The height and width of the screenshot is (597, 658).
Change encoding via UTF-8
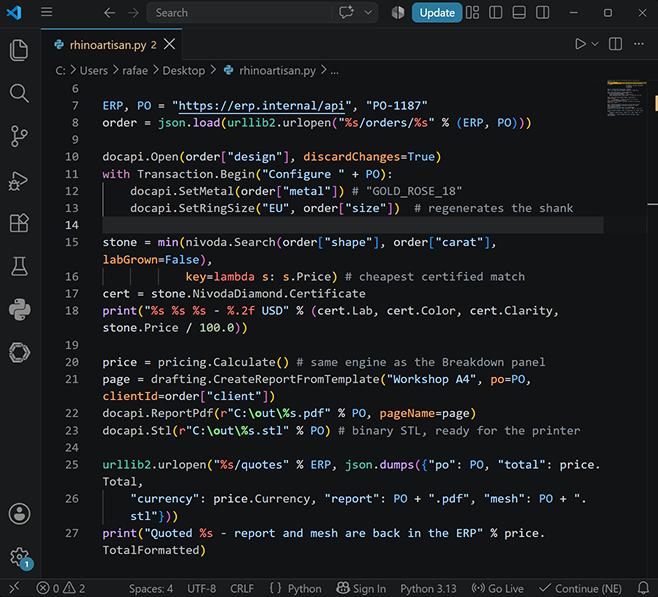tap(201, 589)
